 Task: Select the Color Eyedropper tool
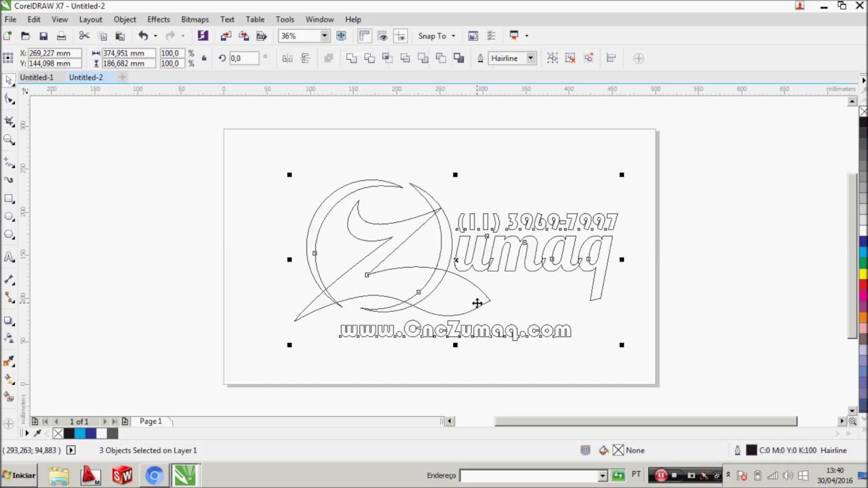click(9, 361)
